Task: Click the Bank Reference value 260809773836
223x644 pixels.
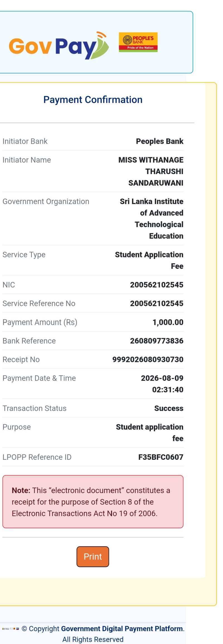Action: pos(157,341)
